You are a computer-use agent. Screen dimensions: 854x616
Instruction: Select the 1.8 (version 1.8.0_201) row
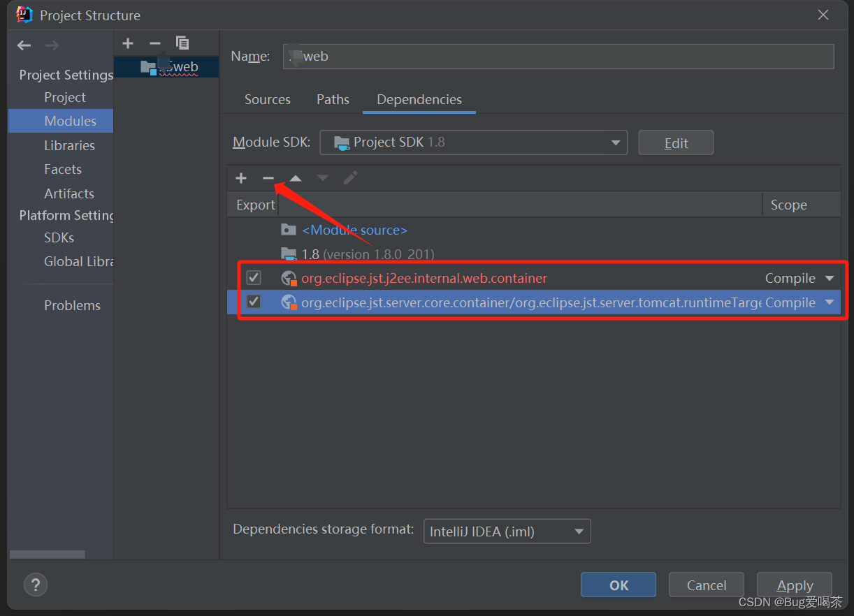pyautogui.click(x=534, y=254)
